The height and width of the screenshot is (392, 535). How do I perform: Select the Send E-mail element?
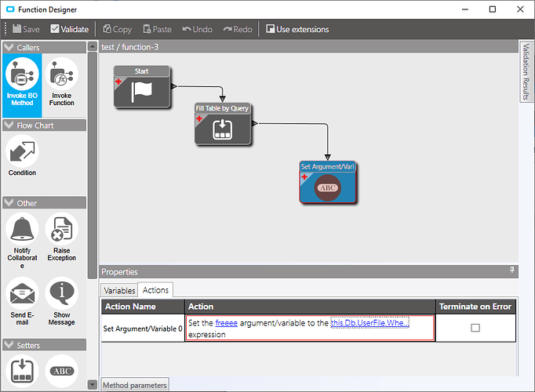[x=22, y=301]
